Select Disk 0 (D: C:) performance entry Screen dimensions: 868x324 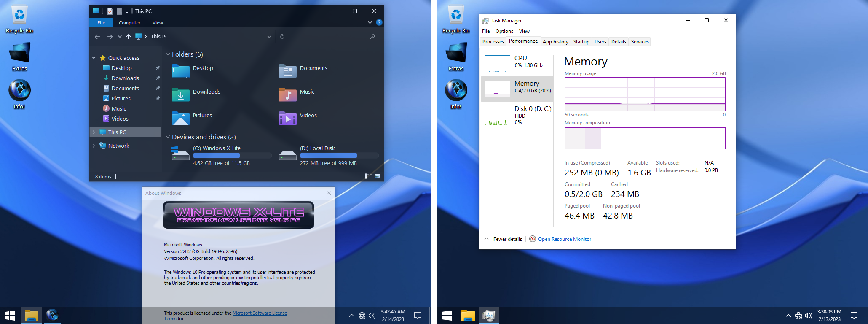[517, 116]
